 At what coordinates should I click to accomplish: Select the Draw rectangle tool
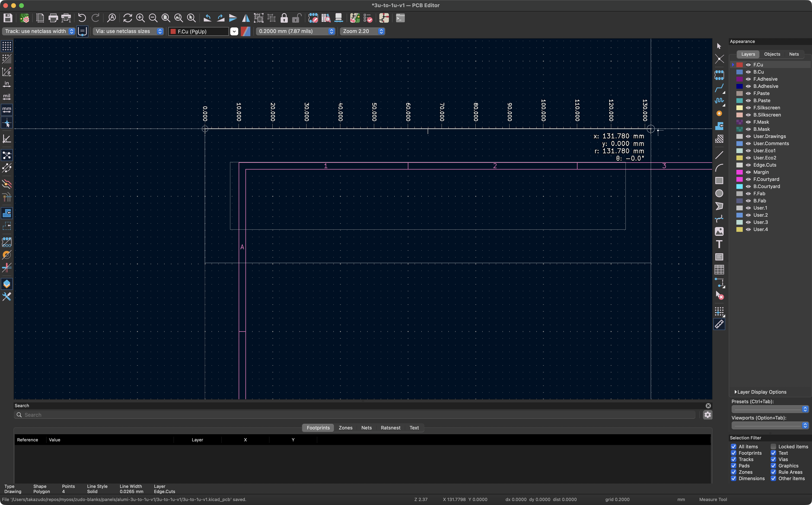coord(719,181)
